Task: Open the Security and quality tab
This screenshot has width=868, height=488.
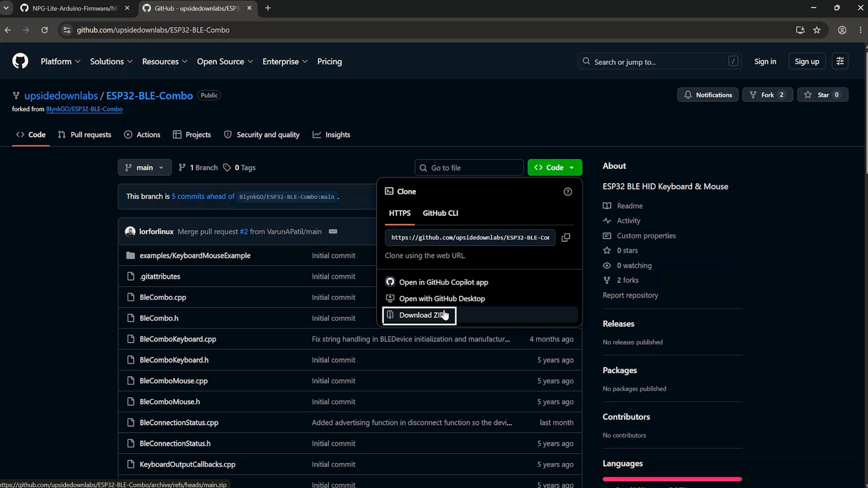Action: [262, 134]
